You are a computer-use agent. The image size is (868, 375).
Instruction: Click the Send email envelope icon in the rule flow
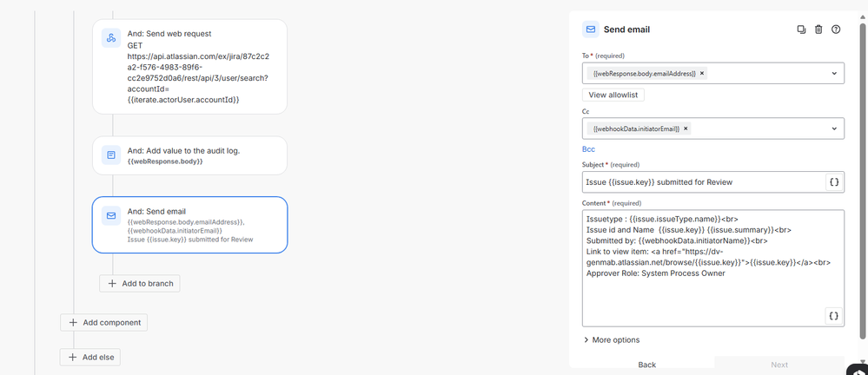[110, 215]
